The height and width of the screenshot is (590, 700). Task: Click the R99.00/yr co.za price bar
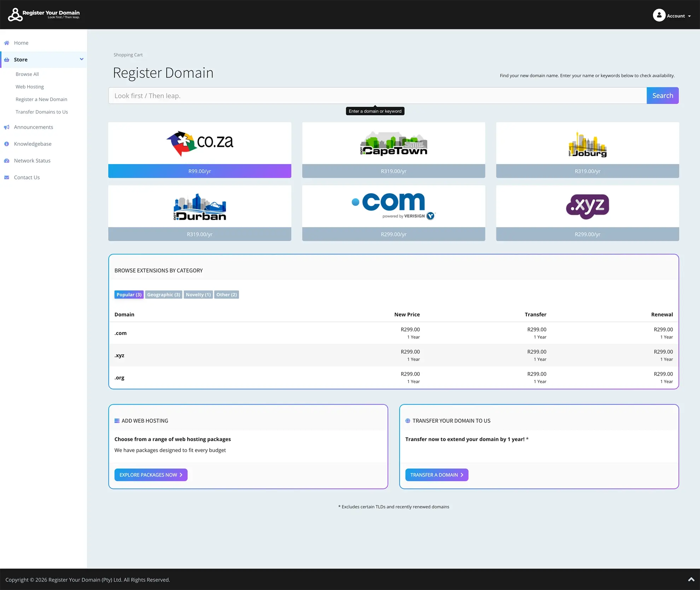click(200, 171)
